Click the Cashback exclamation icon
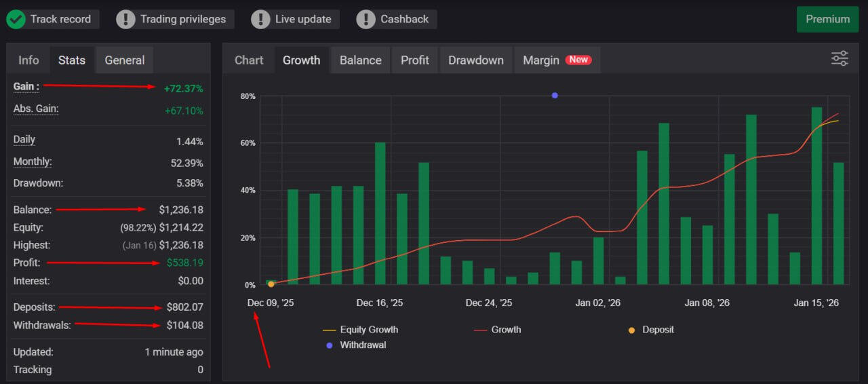Image resolution: width=868 pixels, height=384 pixels. 366,19
